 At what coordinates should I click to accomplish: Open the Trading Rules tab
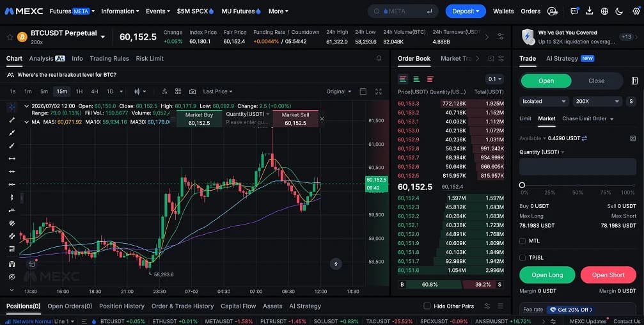[x=109, y=58]
